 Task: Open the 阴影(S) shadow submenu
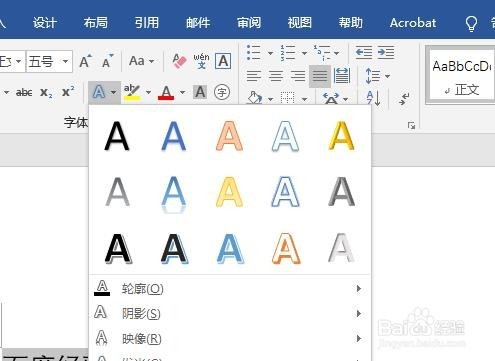[x=230, y=313]
